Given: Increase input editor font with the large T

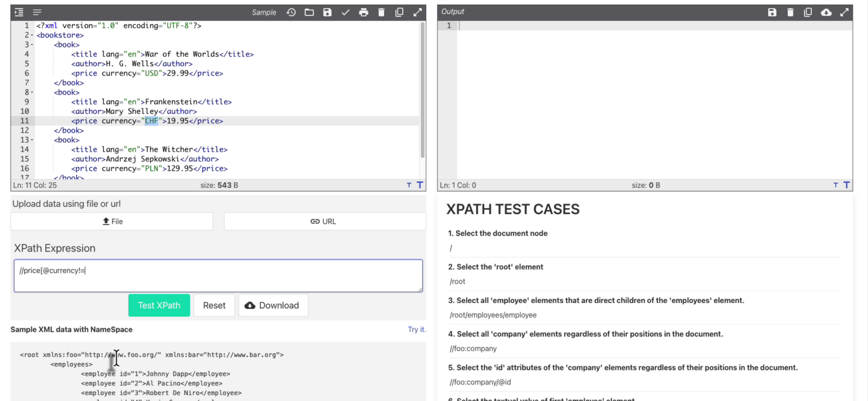Looking at the screenshot, I should point(419,185).
